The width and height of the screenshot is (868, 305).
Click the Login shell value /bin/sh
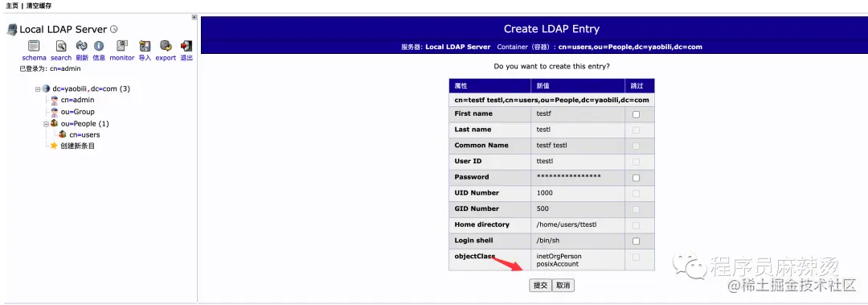point(547,241)
